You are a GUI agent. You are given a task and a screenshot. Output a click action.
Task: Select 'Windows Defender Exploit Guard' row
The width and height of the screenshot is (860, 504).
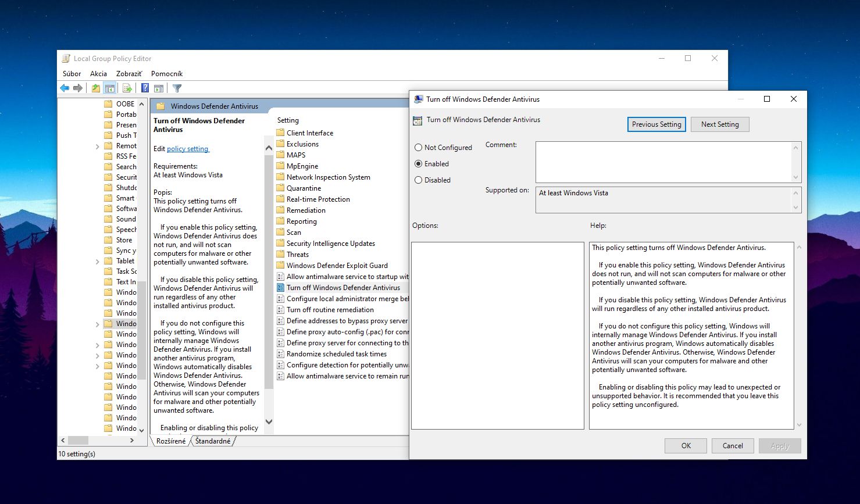337,266
